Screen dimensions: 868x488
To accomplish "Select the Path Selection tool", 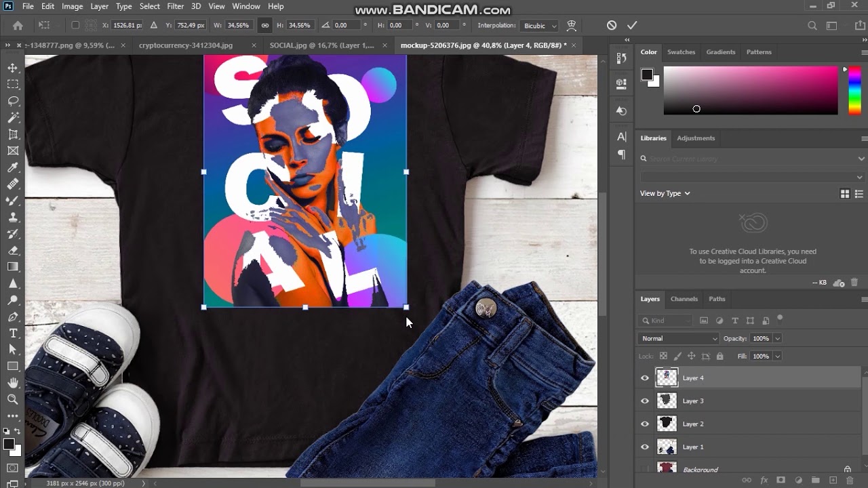I will click(x=13, y=350).
